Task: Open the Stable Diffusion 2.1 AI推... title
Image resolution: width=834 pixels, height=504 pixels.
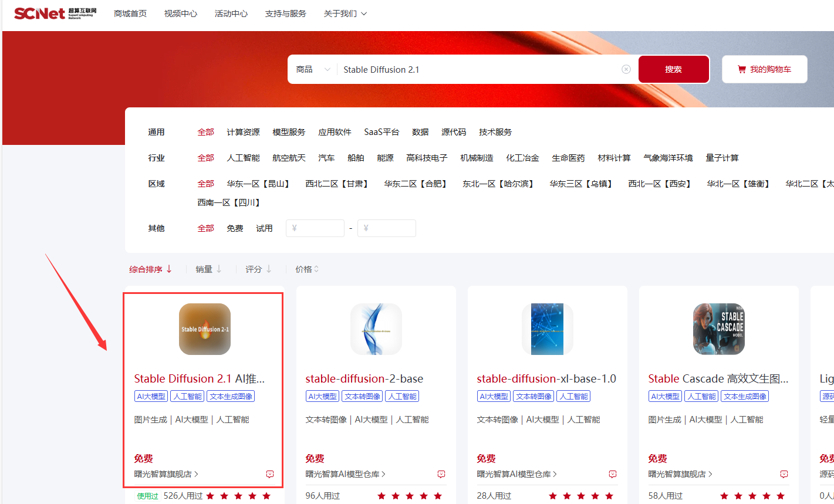Action: tap(200, 378)
